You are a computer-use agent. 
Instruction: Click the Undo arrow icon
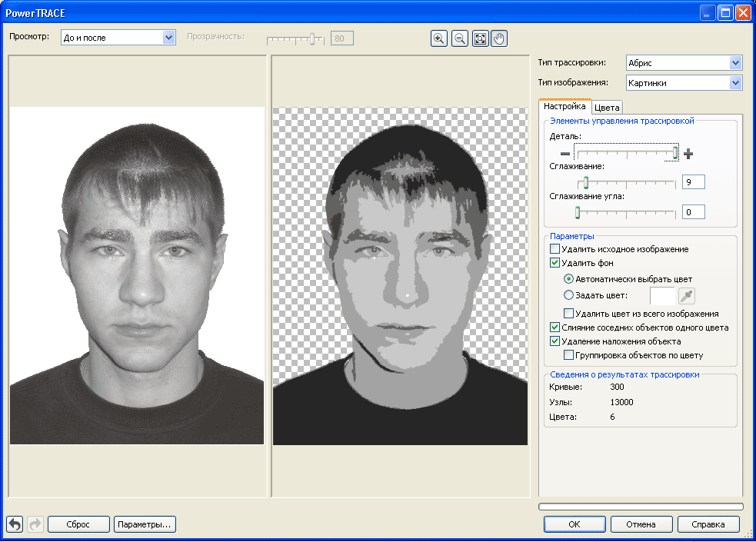[x=15, y=524]
